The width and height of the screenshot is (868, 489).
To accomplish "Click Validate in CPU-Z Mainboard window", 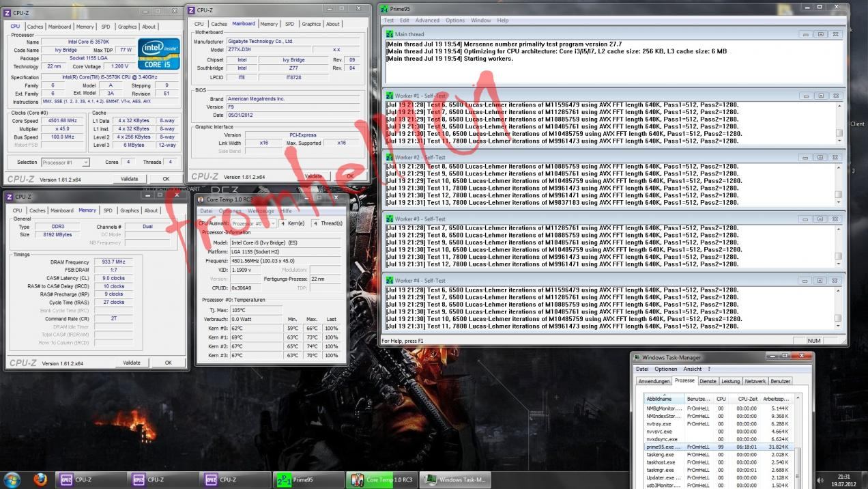I will click(313, 176).
